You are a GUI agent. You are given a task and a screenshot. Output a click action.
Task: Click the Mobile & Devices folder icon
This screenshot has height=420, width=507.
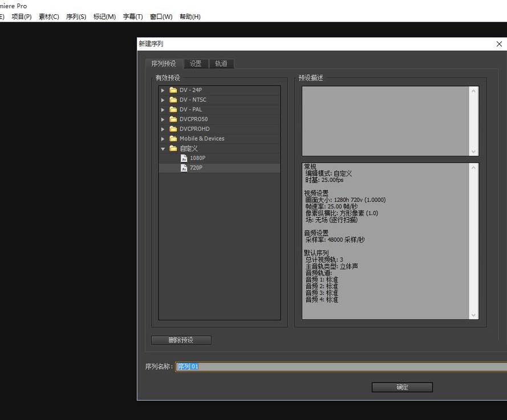174,138
